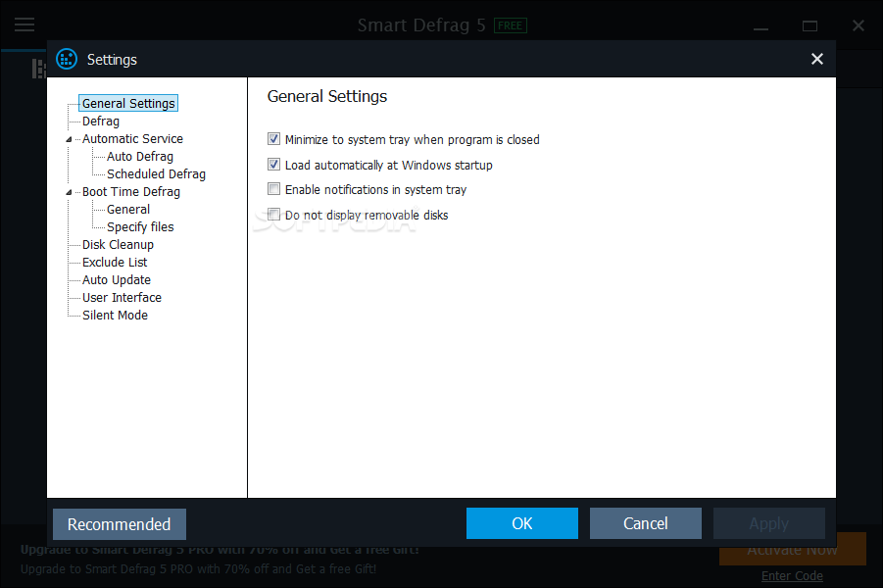Select User Interface settings
This screenshot has width=883, height=588.
coord(122,297)
